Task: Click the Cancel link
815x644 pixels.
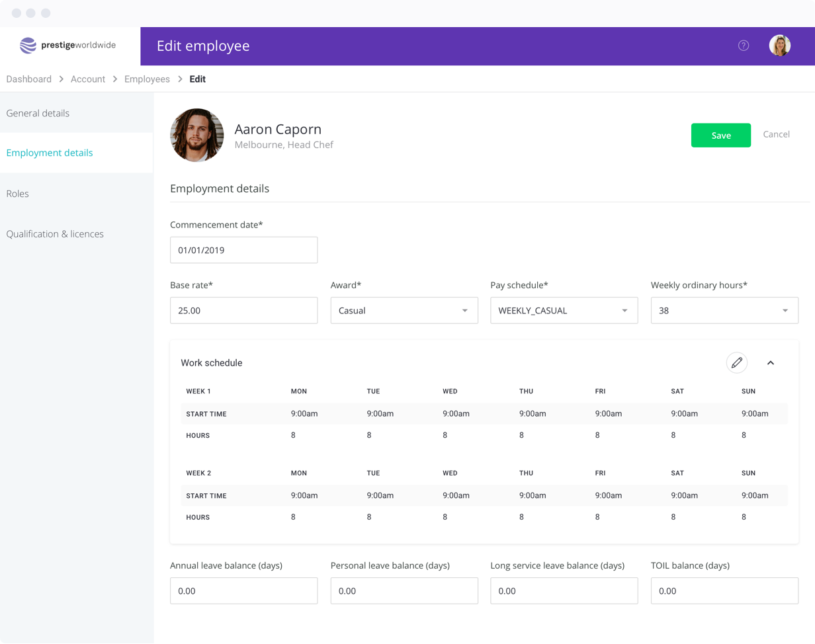Action: pyautogui.click(x=777, y=134)
